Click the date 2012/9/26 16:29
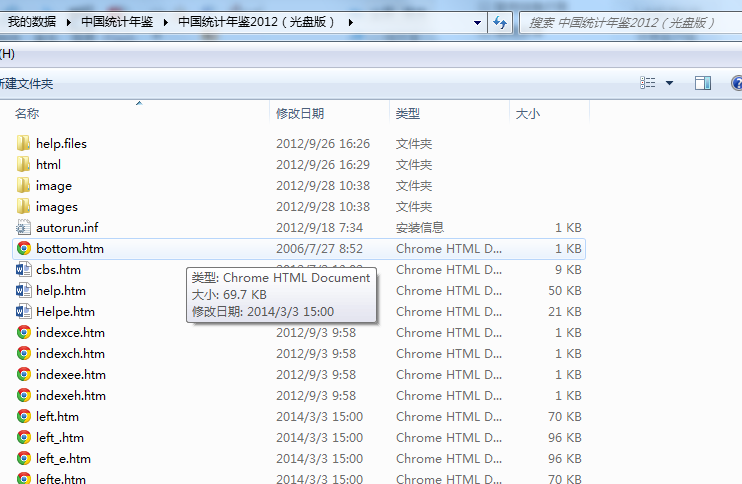This screenshot has height=484, width=742. (323, 165)
